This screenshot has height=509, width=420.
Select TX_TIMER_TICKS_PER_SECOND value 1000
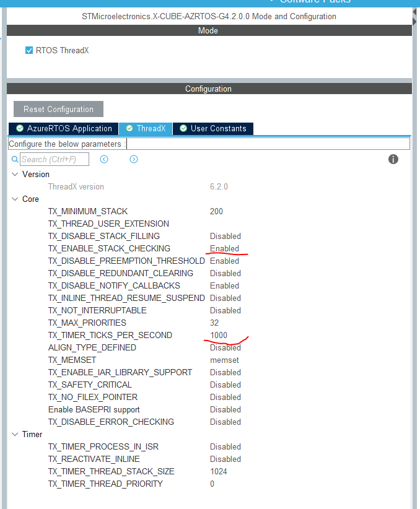pos(219,335)
